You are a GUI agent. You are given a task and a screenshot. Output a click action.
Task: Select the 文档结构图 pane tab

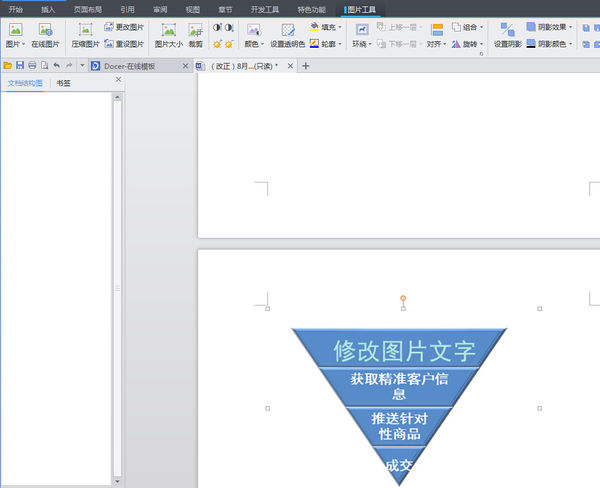click(25, 83)
